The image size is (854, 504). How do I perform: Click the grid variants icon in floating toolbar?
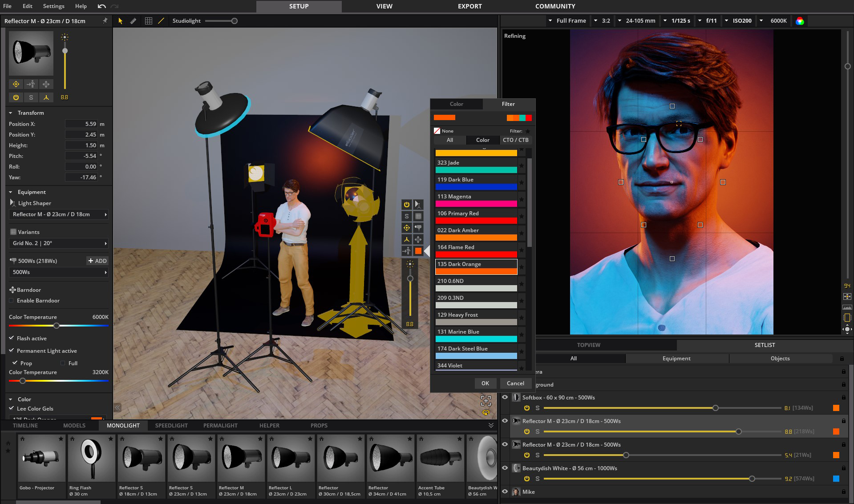[x=418, y=216]
